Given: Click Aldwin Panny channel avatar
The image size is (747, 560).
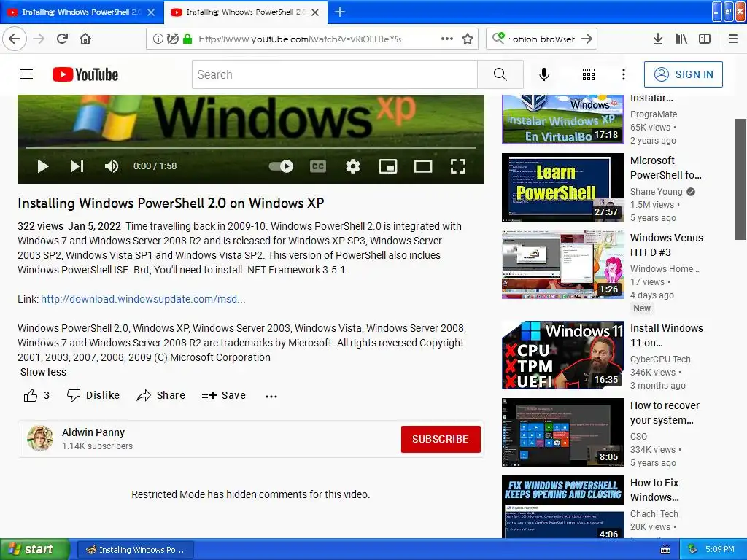Looking at the screenshot, I should (x=40, y=438).
